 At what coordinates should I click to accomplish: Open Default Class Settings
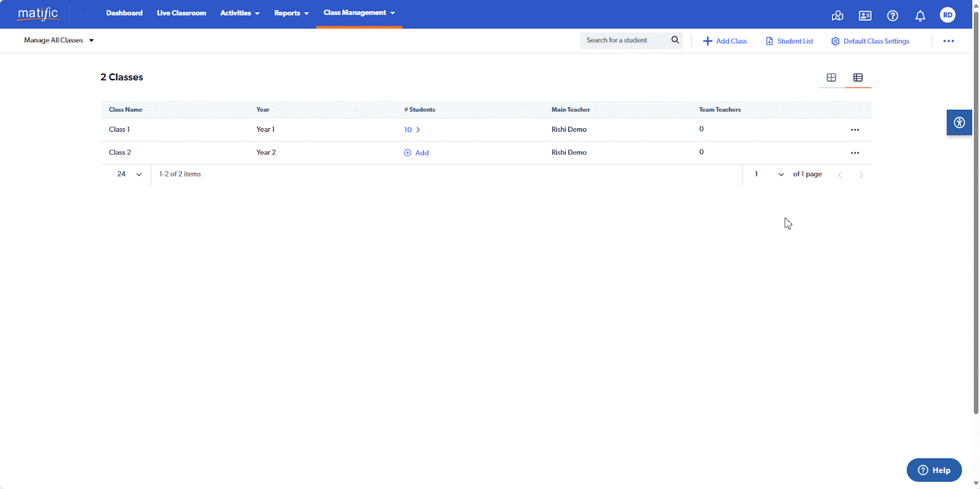pyautogui.click(x=870, y=41)
